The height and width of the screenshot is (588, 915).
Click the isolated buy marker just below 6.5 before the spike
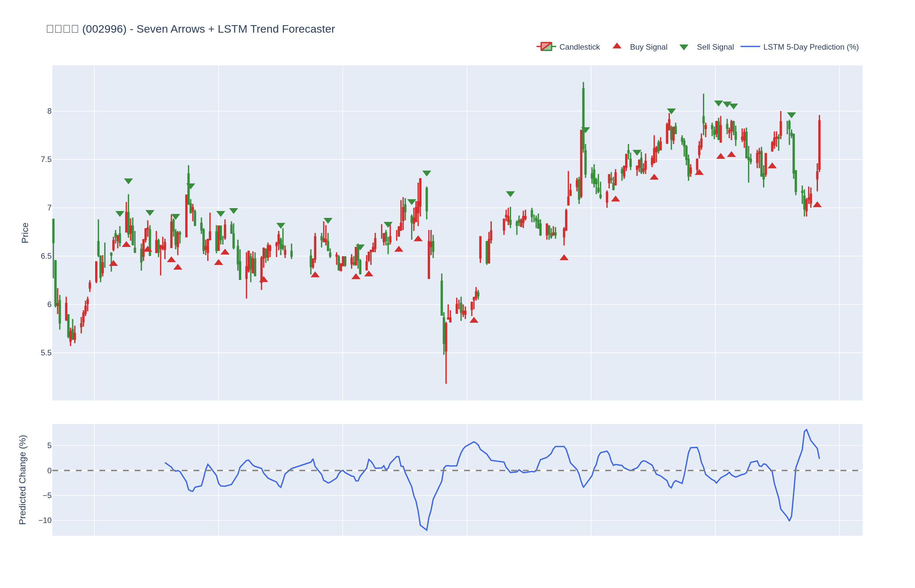564,258
